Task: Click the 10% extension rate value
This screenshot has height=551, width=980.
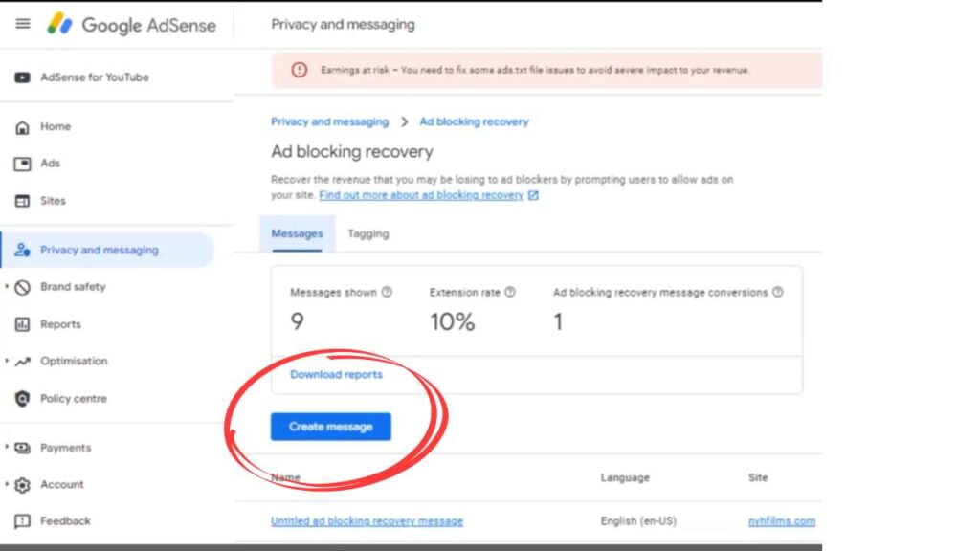Action: tap(452, 322)
